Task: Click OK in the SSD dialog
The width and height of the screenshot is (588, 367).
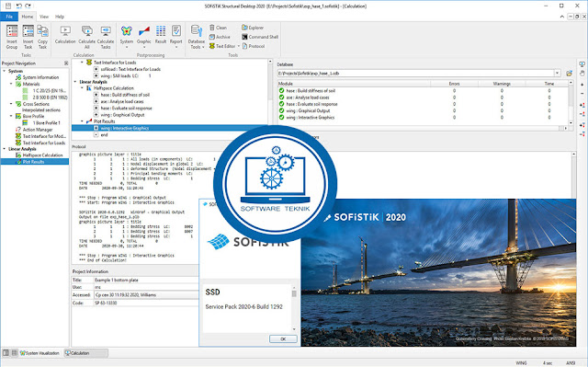Action: [x=283, y=338]
